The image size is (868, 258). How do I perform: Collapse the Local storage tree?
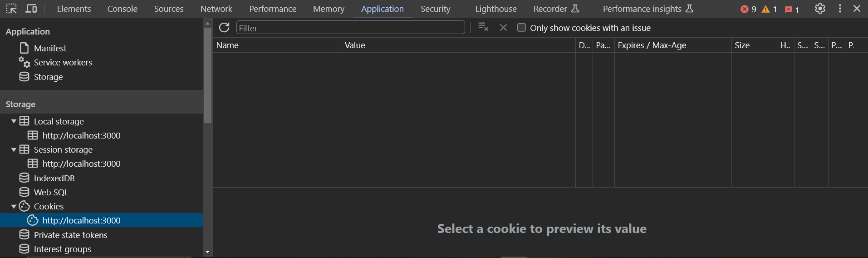click(14, 121)
